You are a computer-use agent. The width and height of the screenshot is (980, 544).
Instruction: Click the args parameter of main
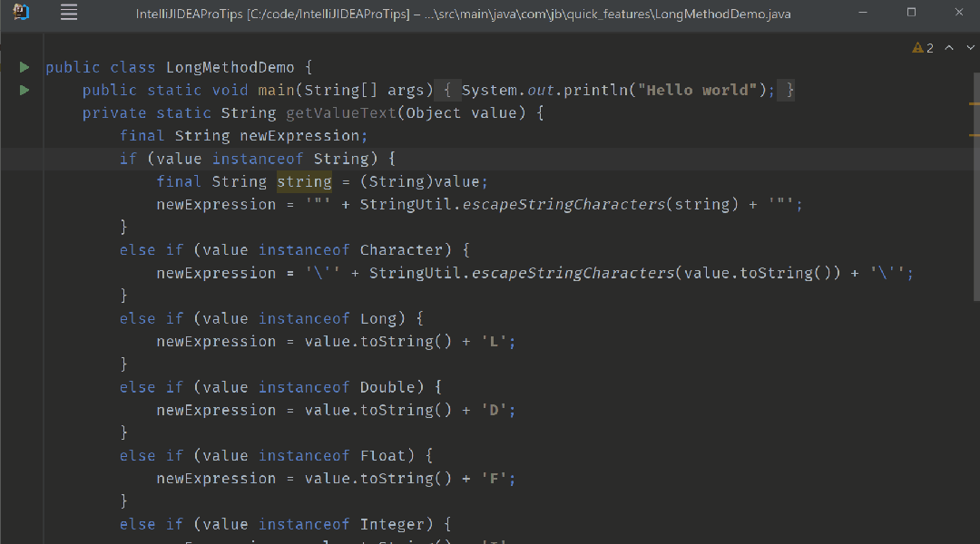point(406,90)
